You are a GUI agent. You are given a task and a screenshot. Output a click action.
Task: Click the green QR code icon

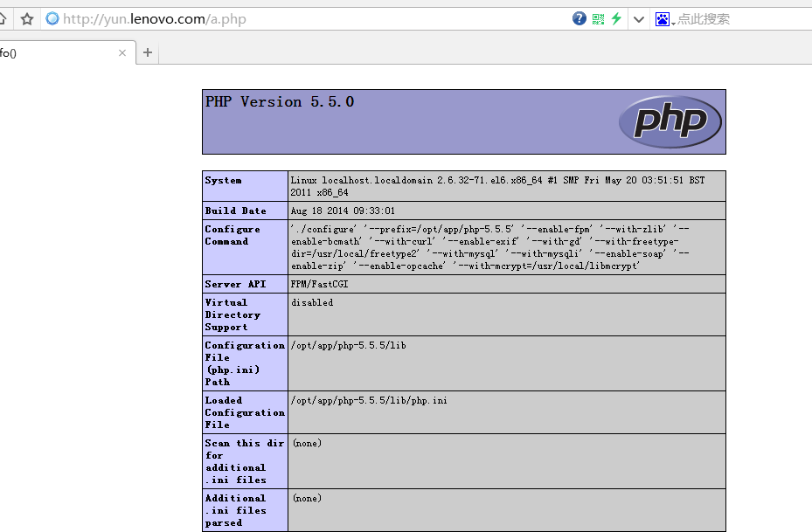598,19
